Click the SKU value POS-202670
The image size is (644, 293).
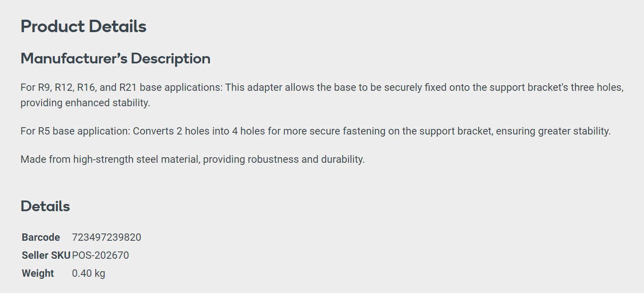(100, 255)
